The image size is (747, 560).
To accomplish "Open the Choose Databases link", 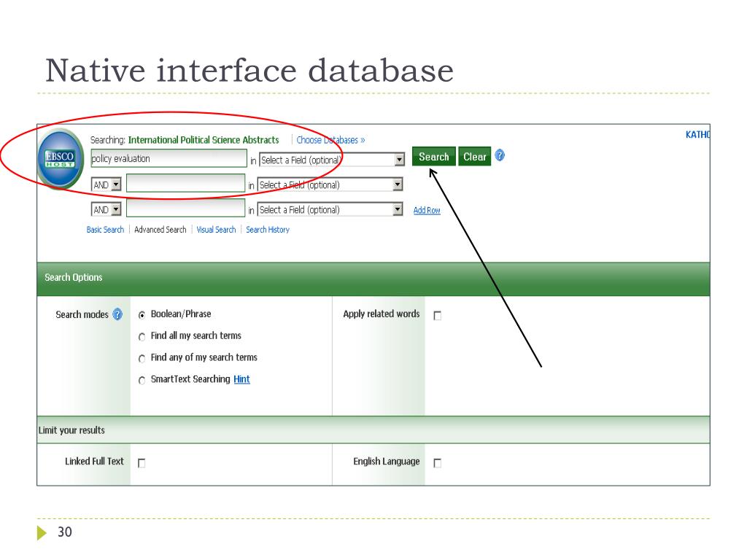I will (330, 140).
